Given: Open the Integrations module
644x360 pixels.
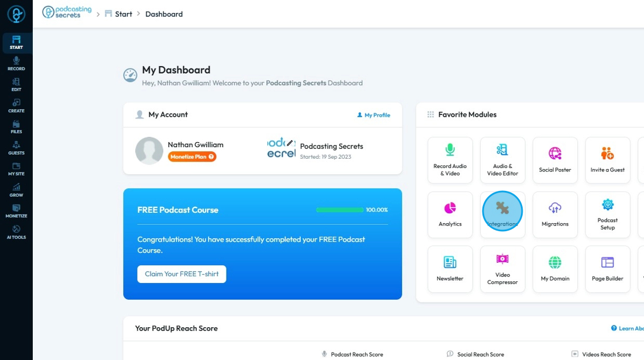Looking at the screenshot, I should (x=503, y=215).
